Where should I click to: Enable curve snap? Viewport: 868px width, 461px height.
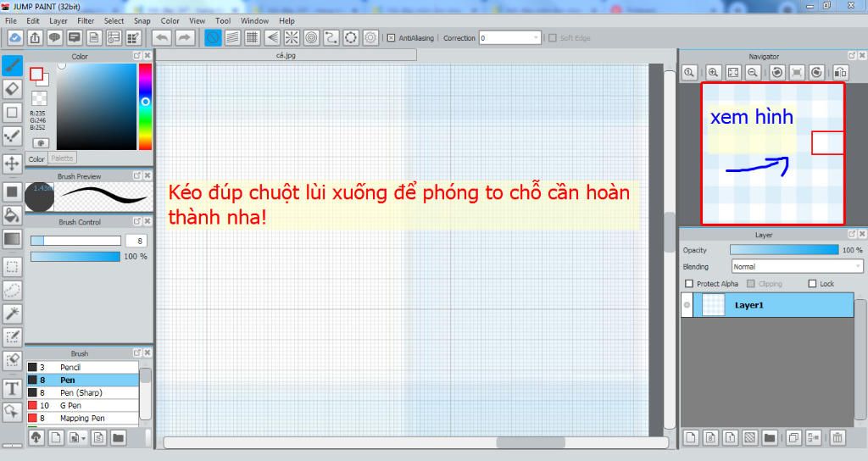click(x=331, y=37)
